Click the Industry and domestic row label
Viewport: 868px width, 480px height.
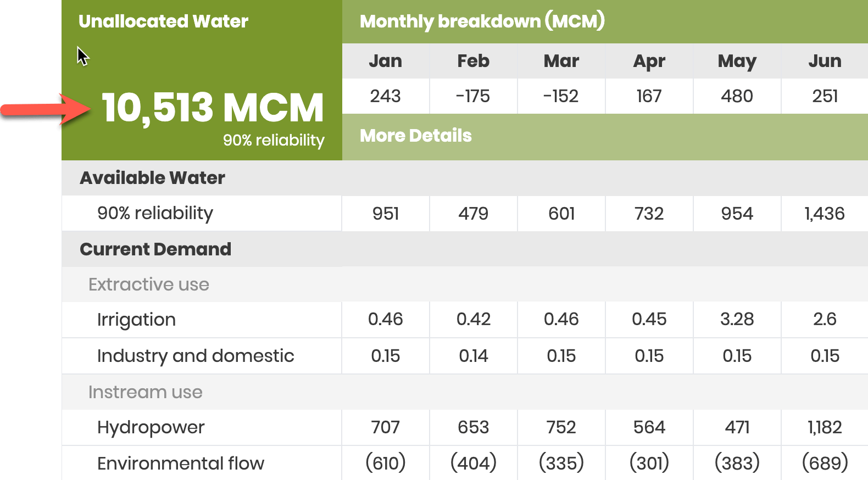(x=195, y=355)
